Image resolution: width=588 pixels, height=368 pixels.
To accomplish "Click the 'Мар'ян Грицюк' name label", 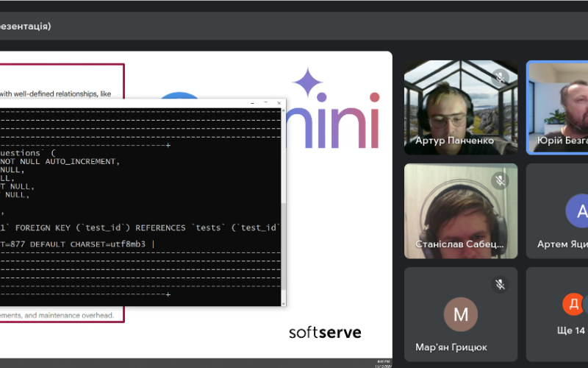I will click(x=451, y=347).
